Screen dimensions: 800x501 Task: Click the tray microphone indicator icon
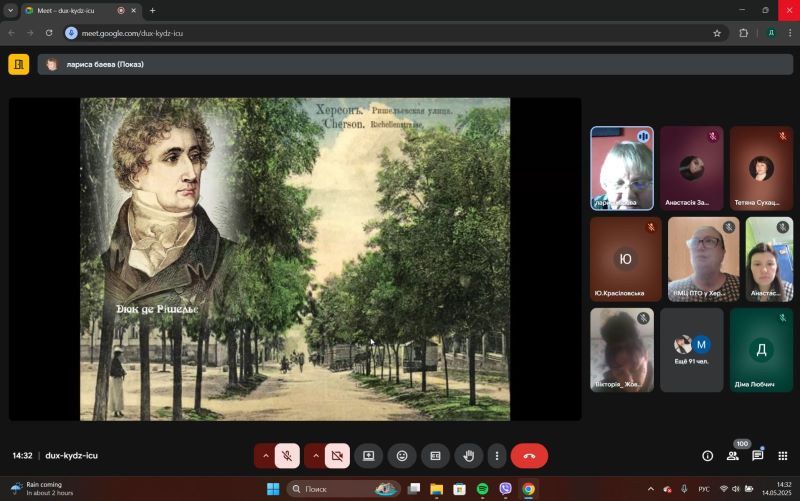[x=684, y=489]
